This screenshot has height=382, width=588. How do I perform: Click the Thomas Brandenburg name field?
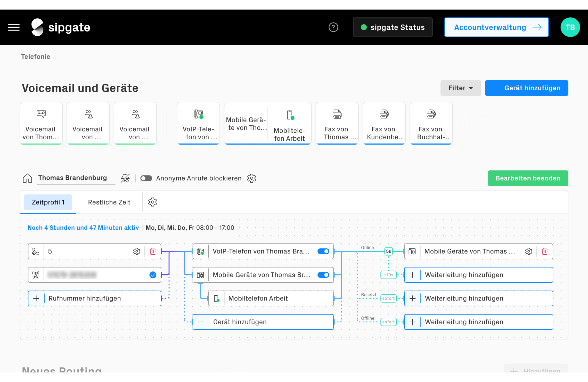76,178
